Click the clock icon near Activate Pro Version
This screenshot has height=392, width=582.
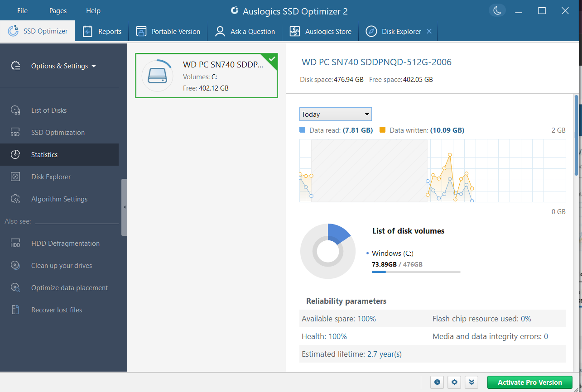click(437, 382)
